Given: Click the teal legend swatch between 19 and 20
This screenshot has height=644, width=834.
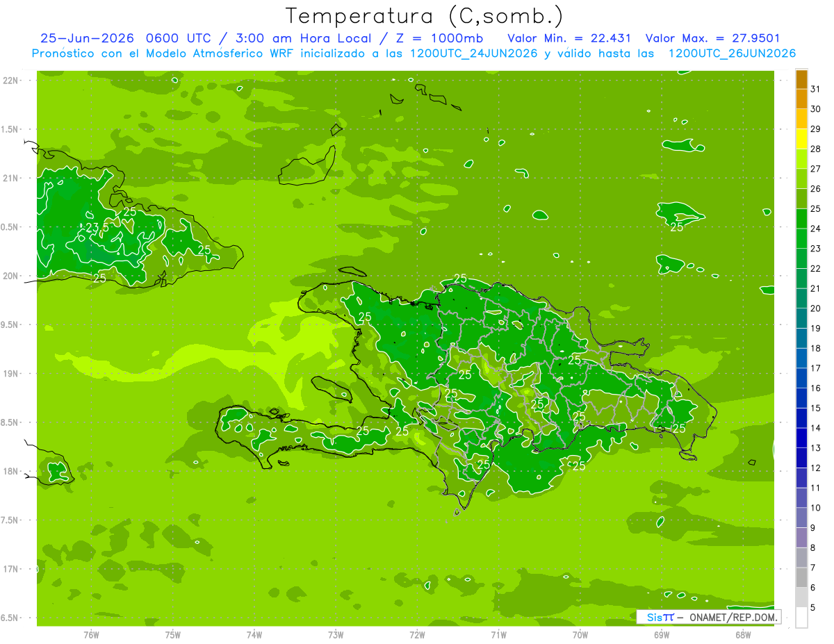Looking at the screenshot, I should pos(801,318).
